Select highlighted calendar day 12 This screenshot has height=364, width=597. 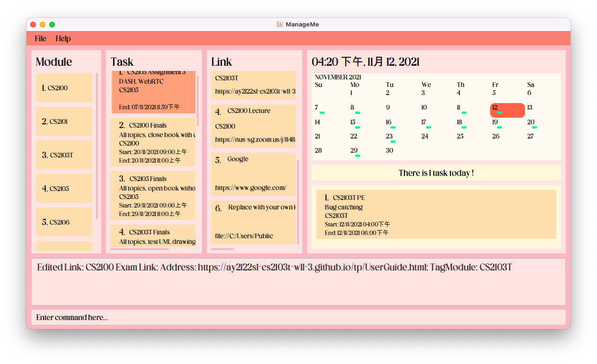click(508, 110)
